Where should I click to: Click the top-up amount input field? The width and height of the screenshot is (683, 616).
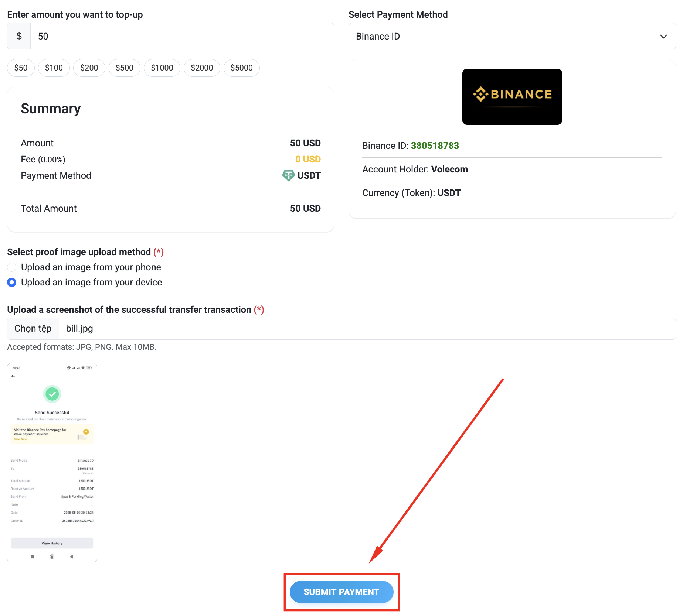182,36
